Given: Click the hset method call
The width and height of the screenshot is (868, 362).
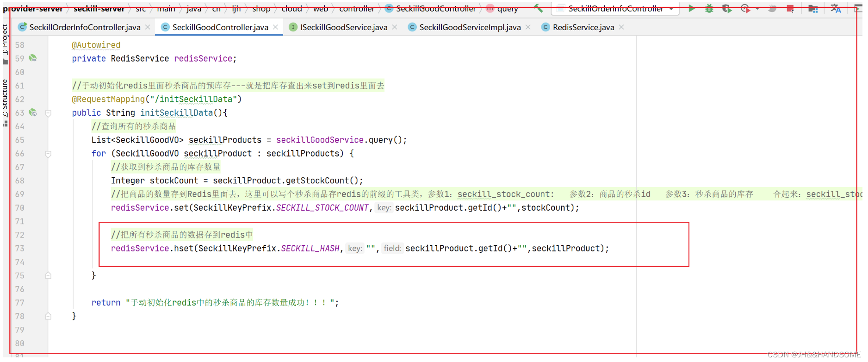Looking at the screenshot, I should pyautogui.click(x=184, y=249).
